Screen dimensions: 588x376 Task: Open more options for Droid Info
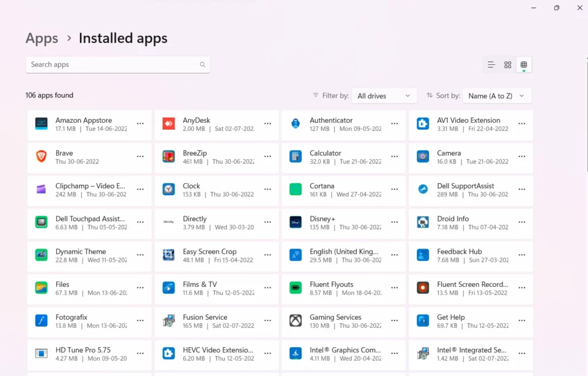pos(521,222)
